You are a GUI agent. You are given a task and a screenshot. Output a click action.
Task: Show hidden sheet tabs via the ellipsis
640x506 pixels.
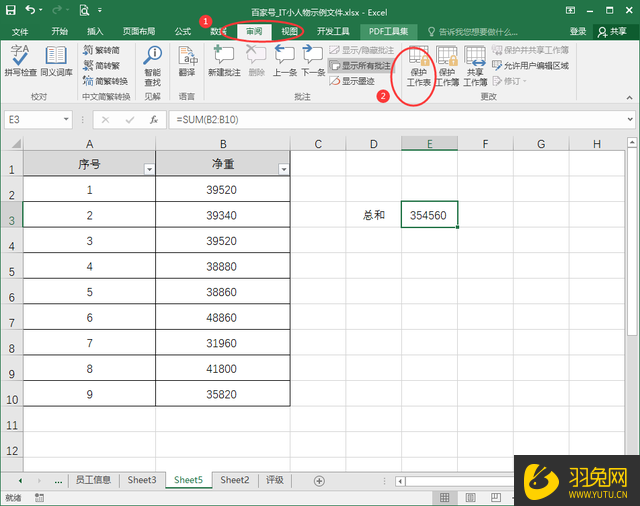(x=58, y=481)
